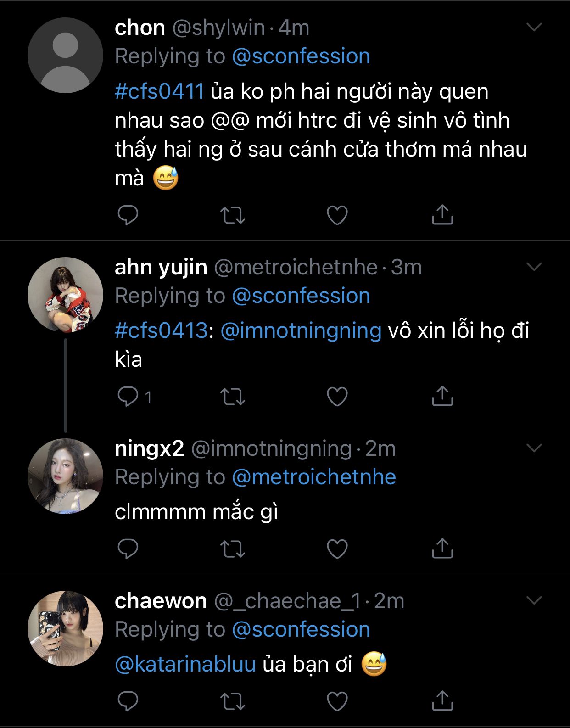Open more-options chevron on chaewon's tweet
Viewport: 570px width, 728px height.
(534, 600)
